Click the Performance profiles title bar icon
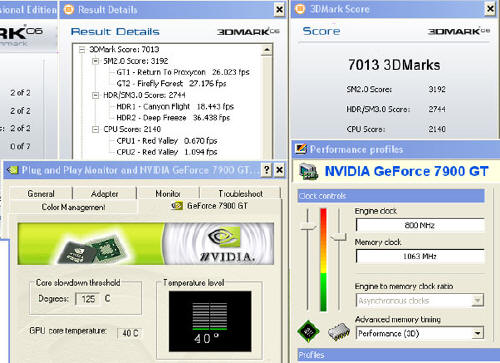The width and height of the screenshot is (500, 363). click(301, 149)
